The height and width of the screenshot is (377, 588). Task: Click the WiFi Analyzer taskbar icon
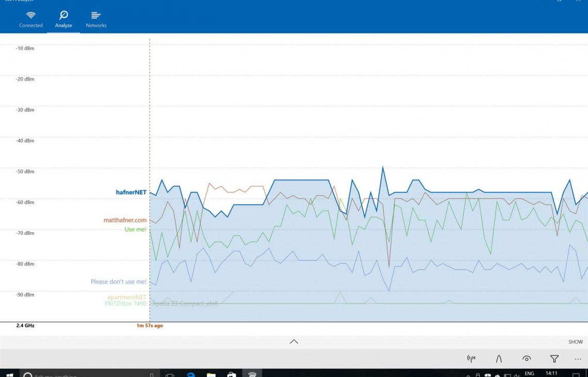252,374
